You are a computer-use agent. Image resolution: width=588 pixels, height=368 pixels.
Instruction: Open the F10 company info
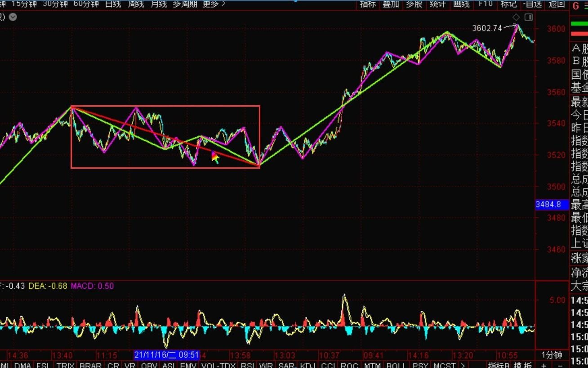click(x=486, y=4)
